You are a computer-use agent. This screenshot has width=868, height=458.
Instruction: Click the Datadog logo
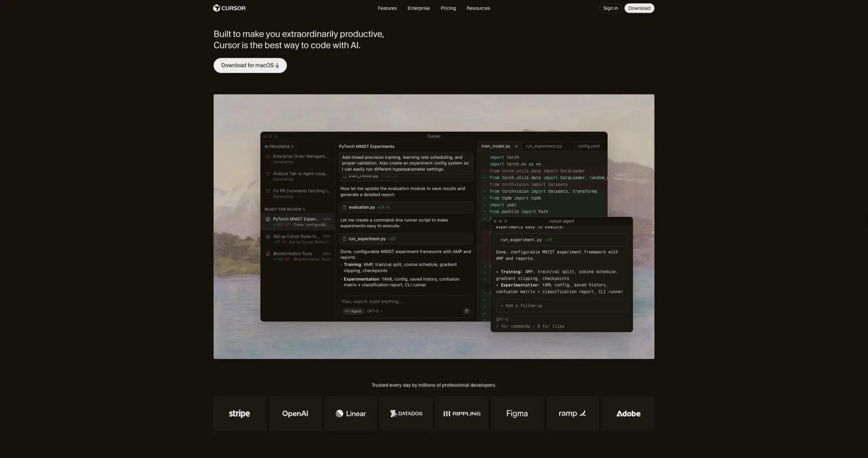click(406, 413)
